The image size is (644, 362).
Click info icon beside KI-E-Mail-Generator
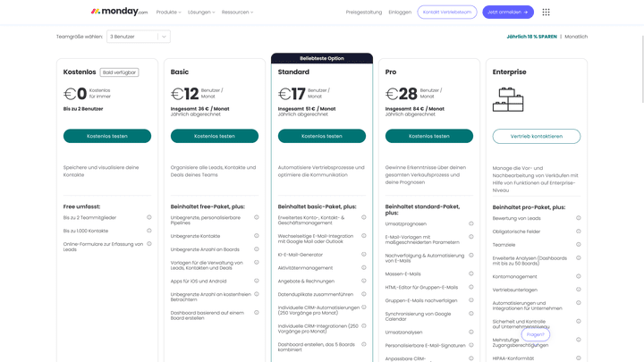tap(364, 255)
